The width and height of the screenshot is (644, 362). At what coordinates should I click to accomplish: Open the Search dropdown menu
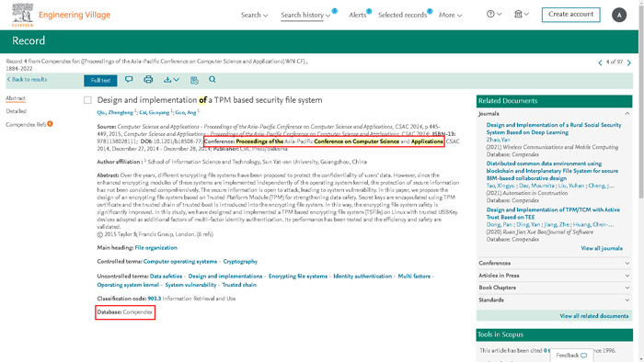[x=254, y=16]
